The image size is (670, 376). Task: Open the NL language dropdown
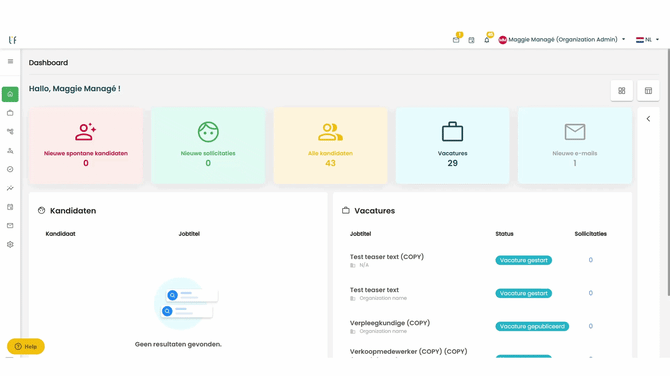[648, 40]
